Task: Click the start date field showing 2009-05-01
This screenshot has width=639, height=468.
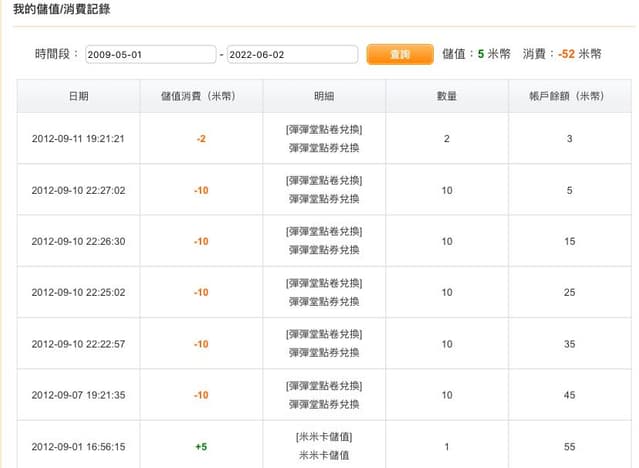Action: tap(150, 55)
